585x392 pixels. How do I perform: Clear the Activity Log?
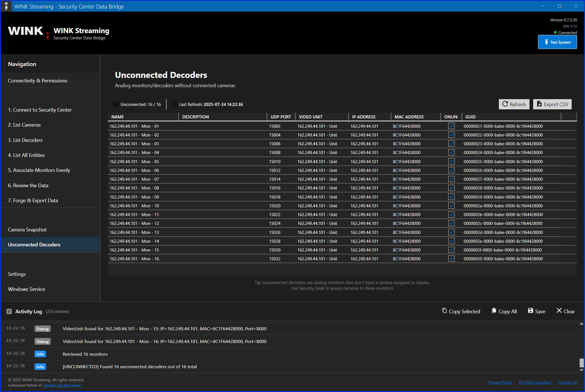[566, 311]
